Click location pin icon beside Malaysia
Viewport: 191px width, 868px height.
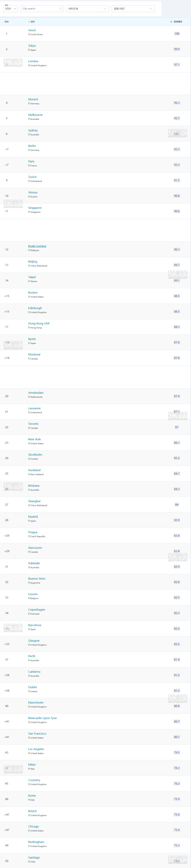click(29, 250)
